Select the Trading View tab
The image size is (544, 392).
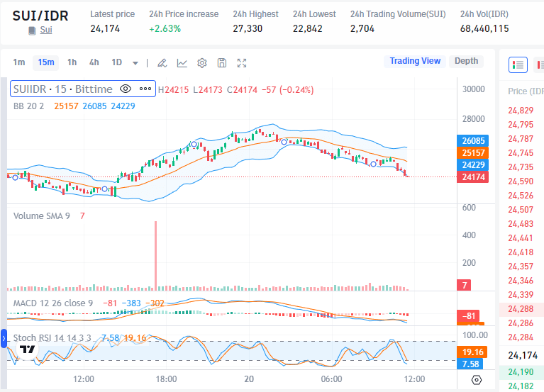tap(415, 61)
